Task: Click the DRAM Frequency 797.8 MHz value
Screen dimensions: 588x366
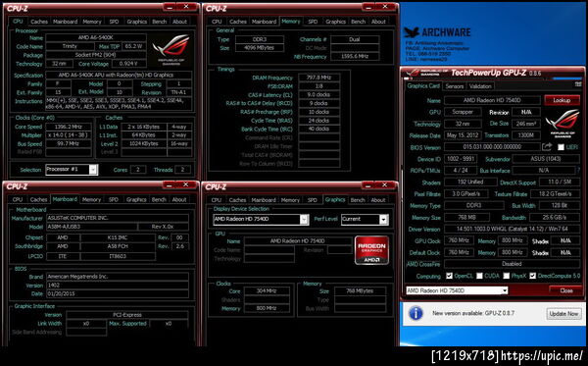Action: (x=319, y=78)
